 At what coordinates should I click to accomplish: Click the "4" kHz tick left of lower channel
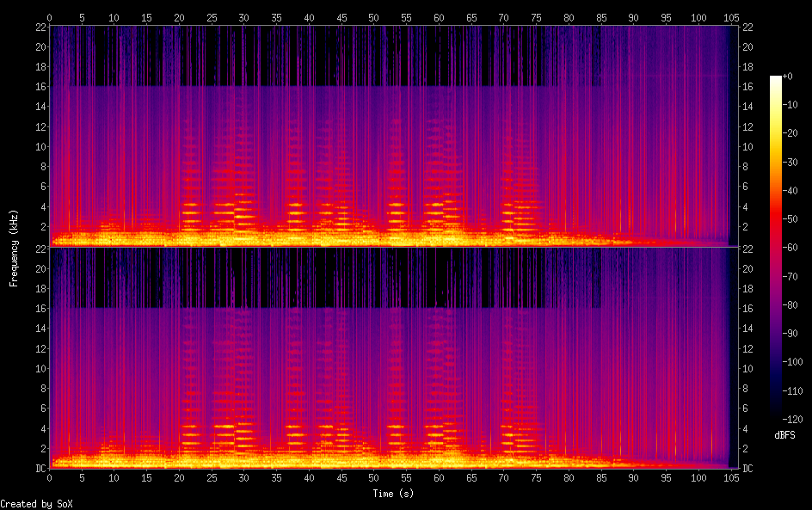[x=44, y=428]
